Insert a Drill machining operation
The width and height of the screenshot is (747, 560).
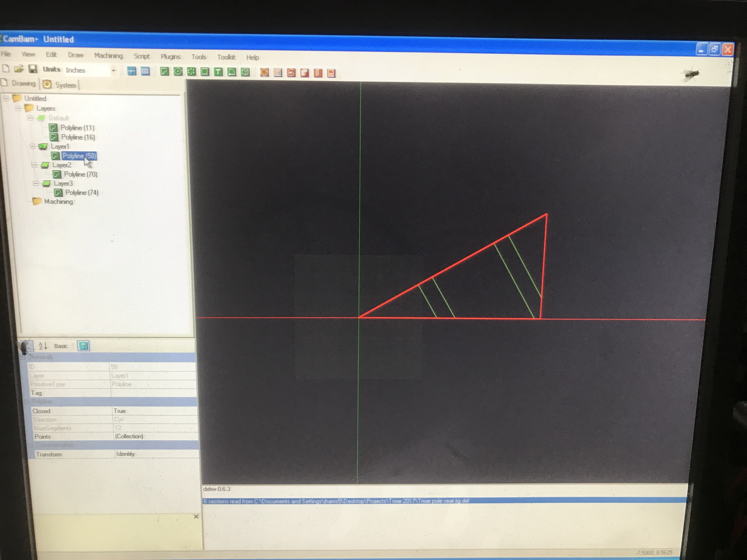click(x=318, y=73)
